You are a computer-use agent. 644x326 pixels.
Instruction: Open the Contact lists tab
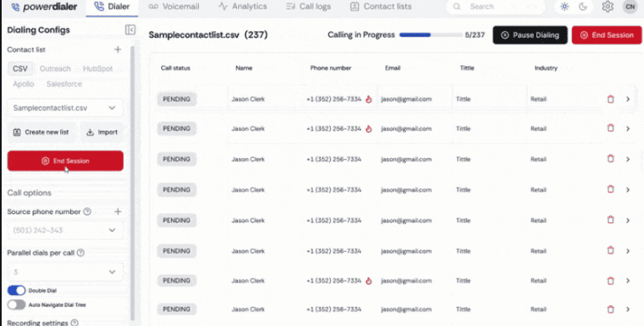tap(380, 7)
